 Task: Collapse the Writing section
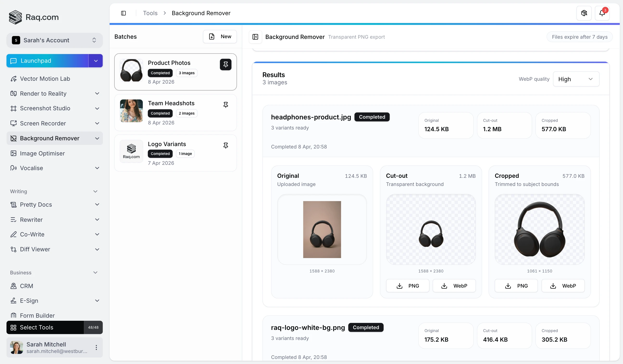(95, 191)
